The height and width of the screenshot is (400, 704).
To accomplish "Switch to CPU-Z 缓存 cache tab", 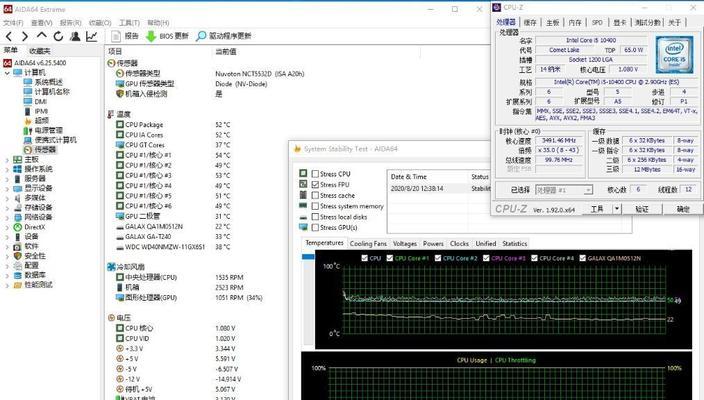I will (530, 22).
